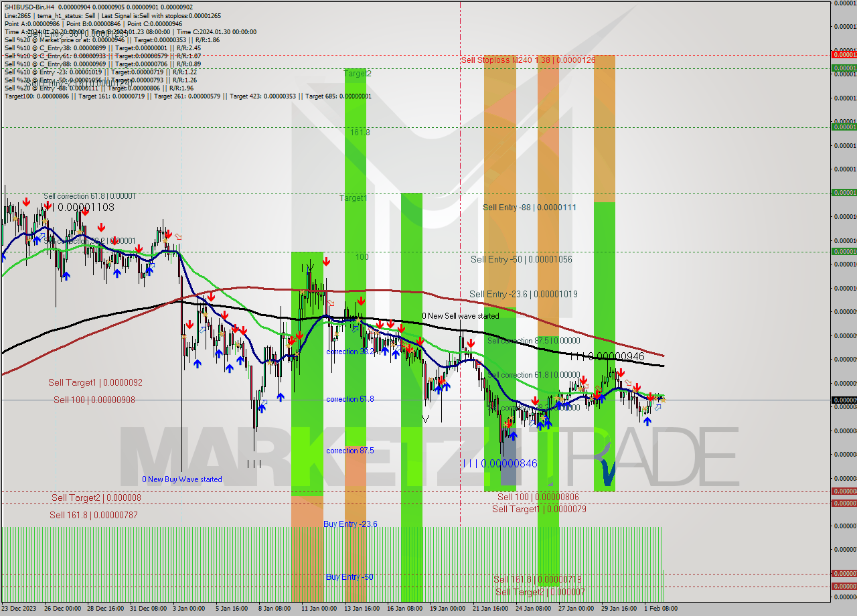Screen dimensions: 857x616
Task: Click the '1 Feb 08:00' time axis label
Action: tap(659, 609)
